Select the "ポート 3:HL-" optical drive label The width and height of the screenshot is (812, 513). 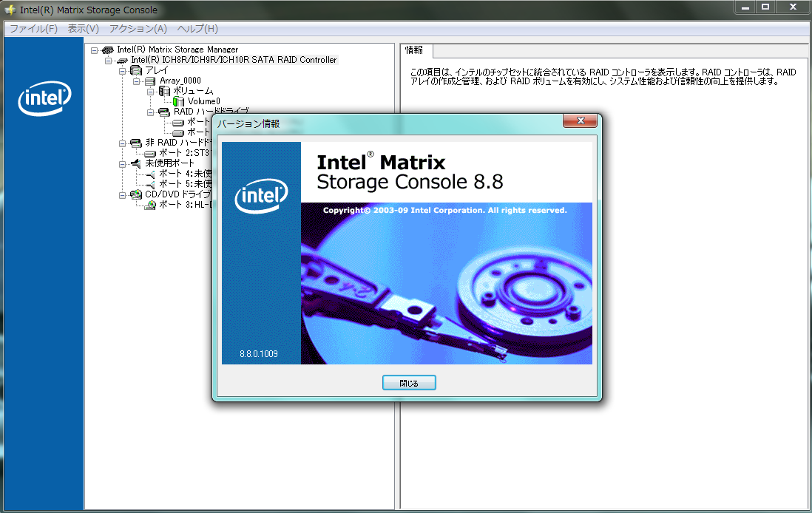point(186,205)
